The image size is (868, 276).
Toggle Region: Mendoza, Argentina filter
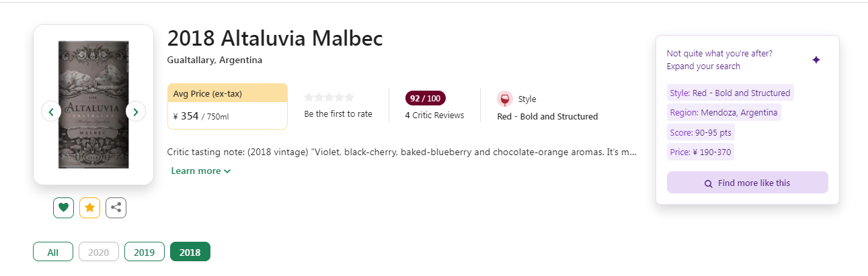[x=723, y=113]
